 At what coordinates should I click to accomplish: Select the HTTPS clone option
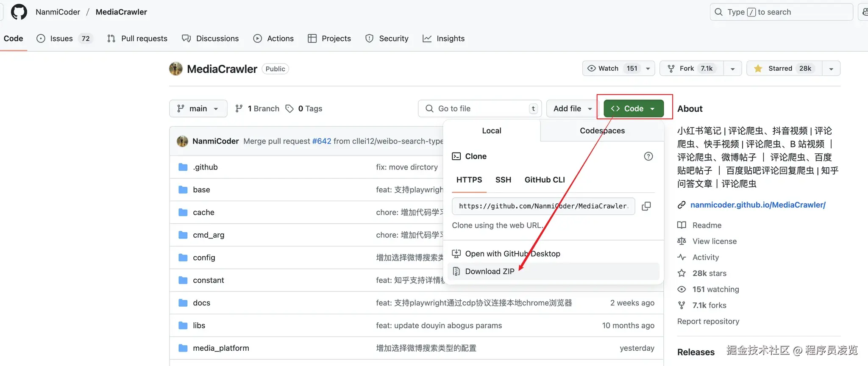click(x=469, y=180)
